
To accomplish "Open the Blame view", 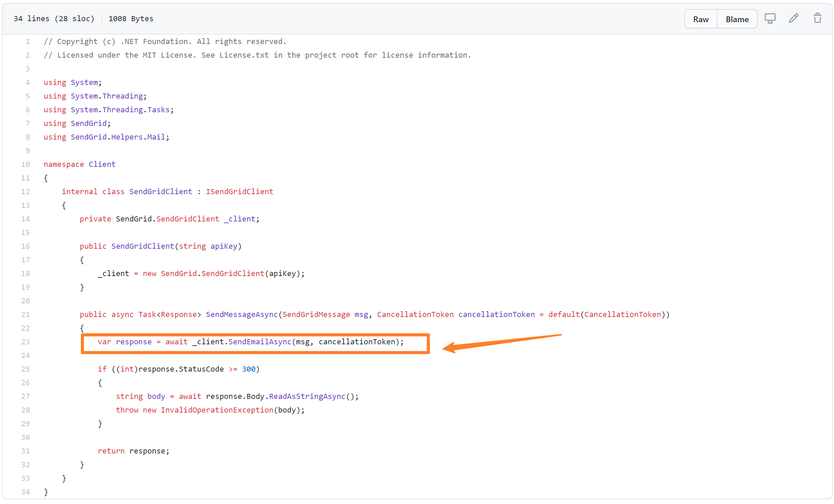I will point(737,19).
